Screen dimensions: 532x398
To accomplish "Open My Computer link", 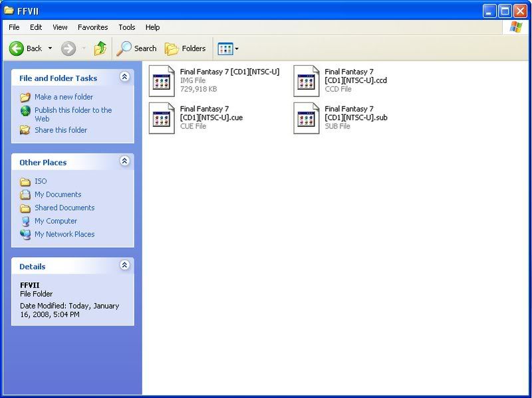I will 56,221.
